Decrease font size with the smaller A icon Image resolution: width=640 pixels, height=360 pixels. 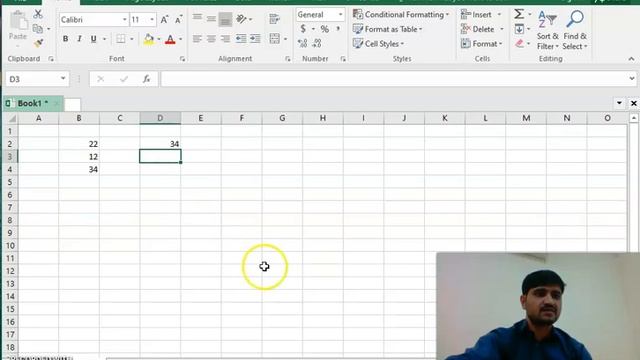click(178, 20)
